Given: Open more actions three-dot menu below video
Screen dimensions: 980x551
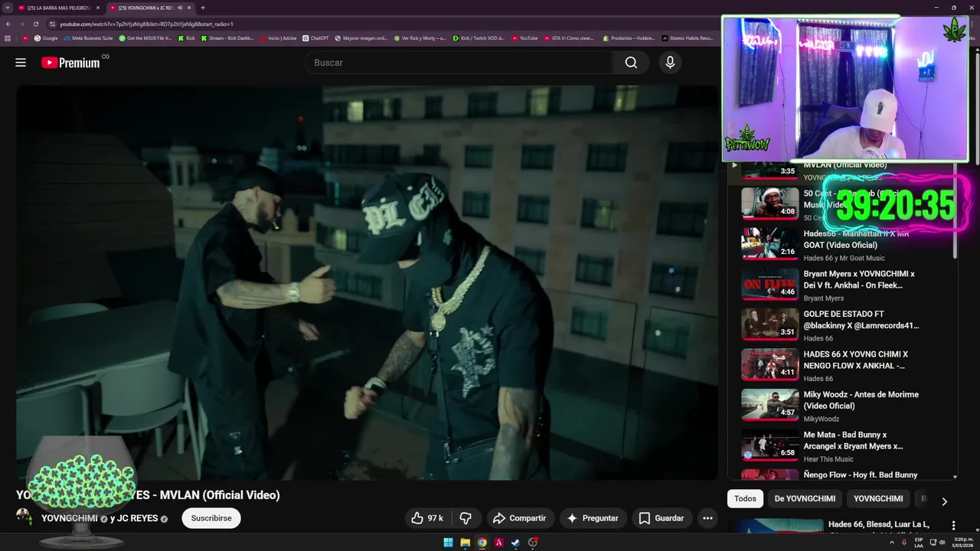Looking at the screenshot, I should tap(707, 518).
